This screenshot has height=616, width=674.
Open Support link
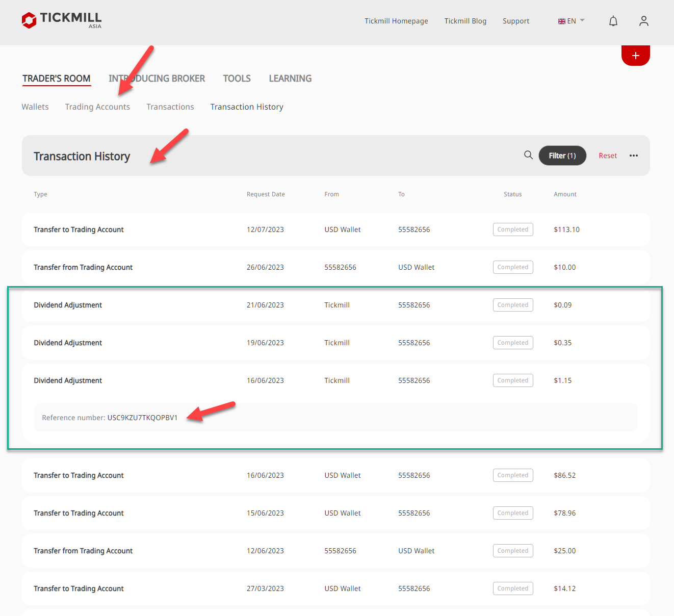click(x=516, y=21)
